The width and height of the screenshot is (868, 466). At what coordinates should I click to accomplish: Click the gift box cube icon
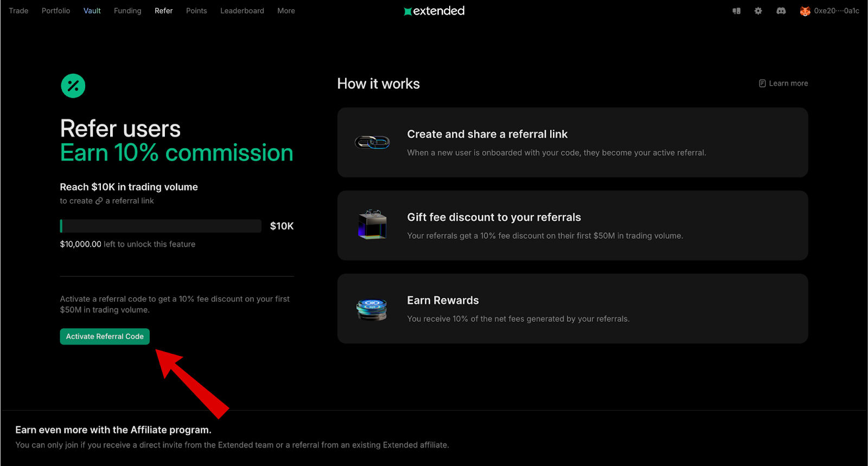[372, 225]
